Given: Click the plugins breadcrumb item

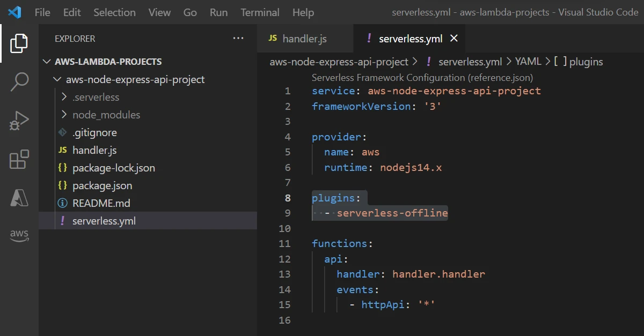Looking at the screenshot, I should (586, 62).
